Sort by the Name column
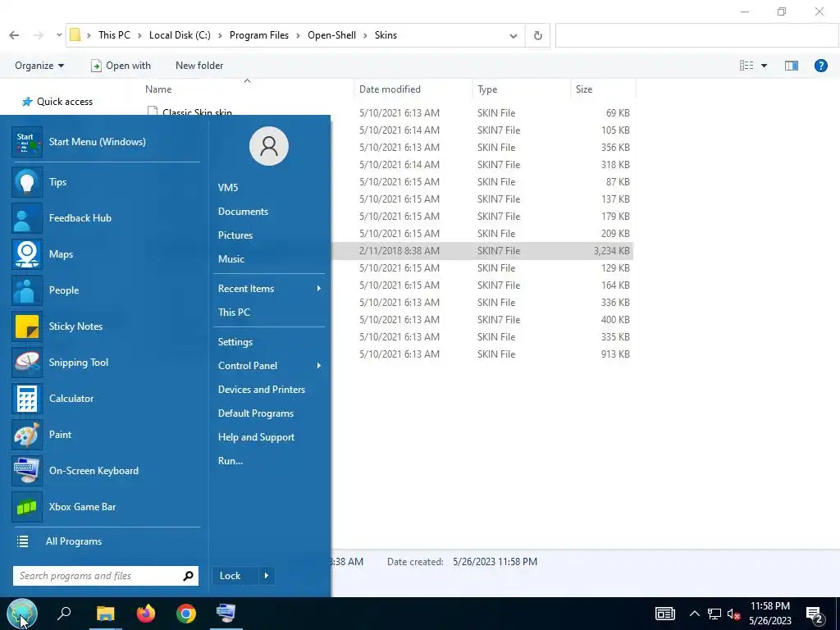This screenshot has height=630, width=840. coord(158,89)
